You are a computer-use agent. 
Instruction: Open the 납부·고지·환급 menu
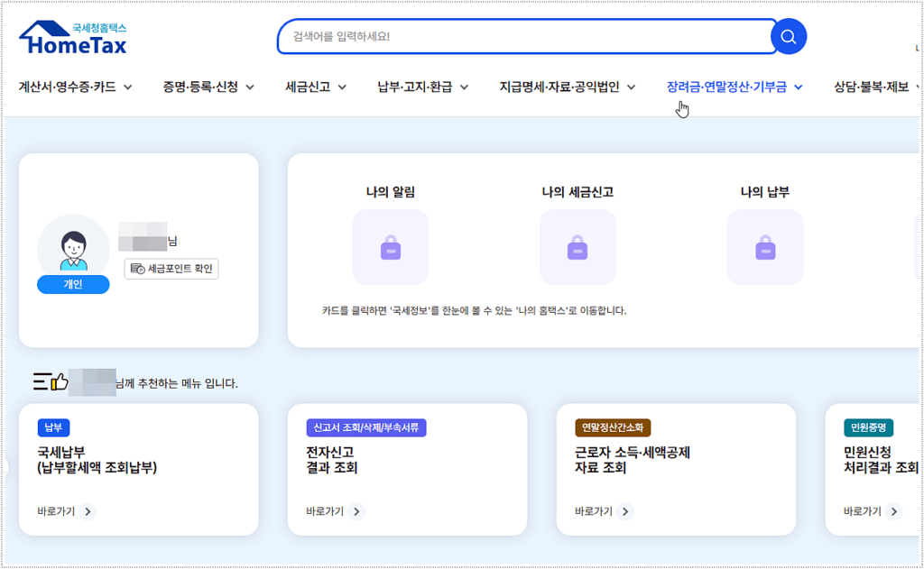[423, 87]
